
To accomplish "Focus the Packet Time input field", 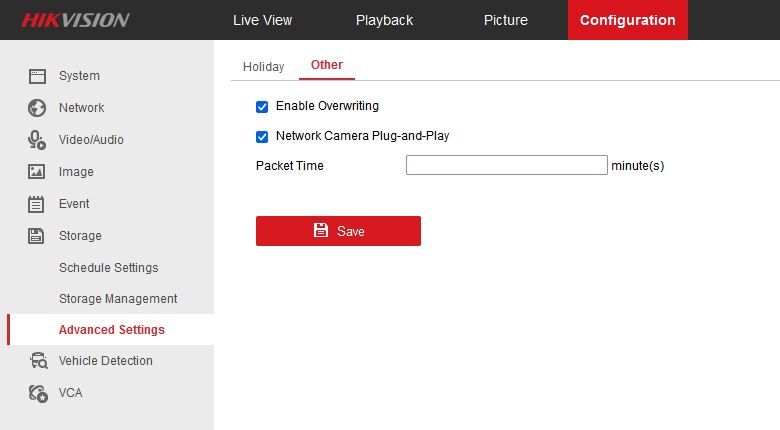I will (x=506, y=166).
